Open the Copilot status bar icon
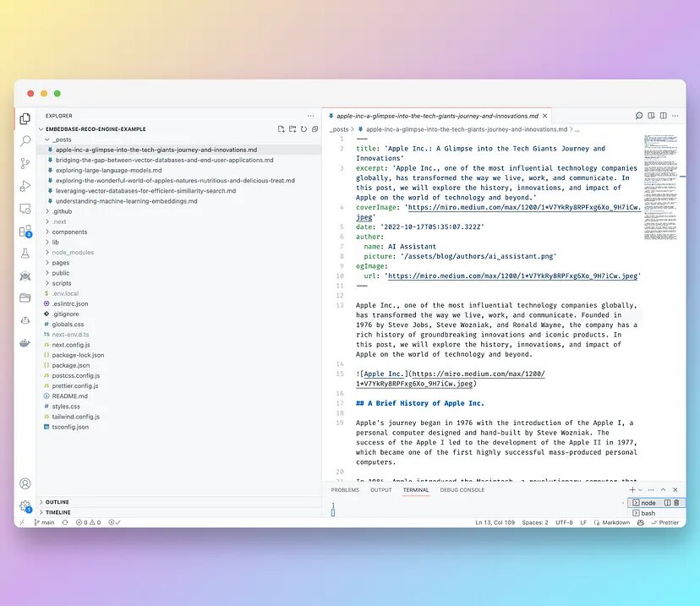 click(x=641, y=522)
